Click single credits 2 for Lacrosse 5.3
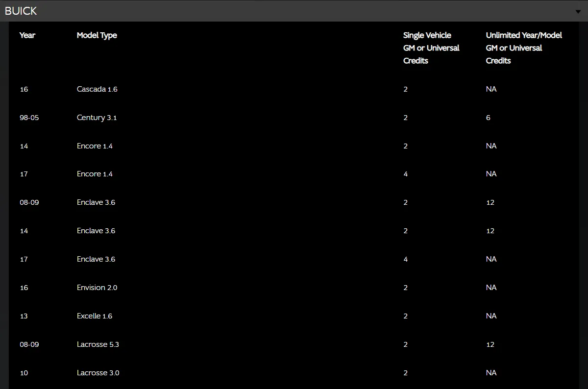 coord(406,344)
